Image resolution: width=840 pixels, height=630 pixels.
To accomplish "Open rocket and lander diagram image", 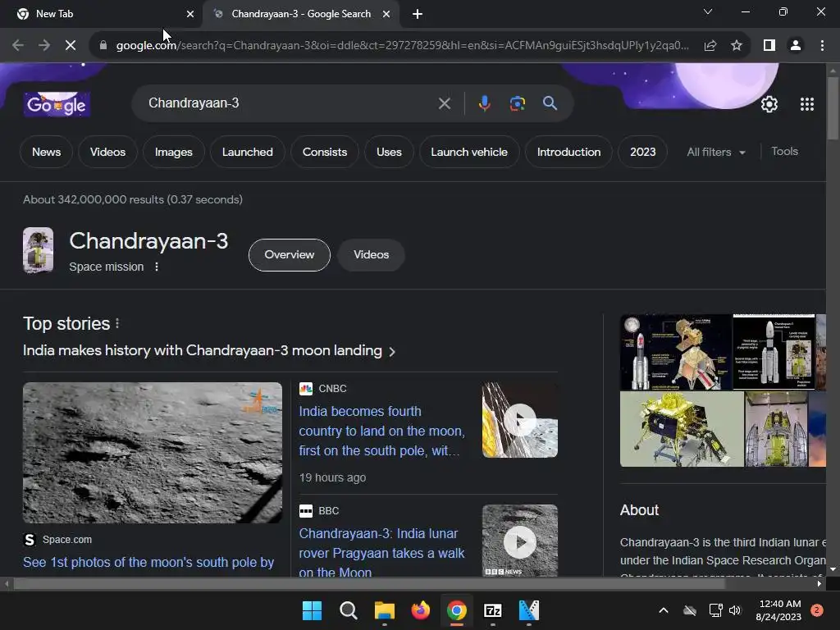I will (x=676, y=352).
